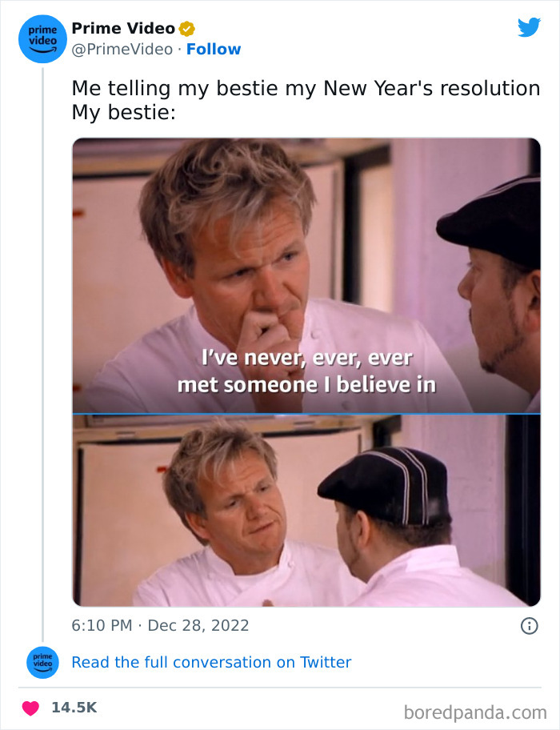Click the Twitter bird logo
This screenshot has width=560, height=730.
529,27
